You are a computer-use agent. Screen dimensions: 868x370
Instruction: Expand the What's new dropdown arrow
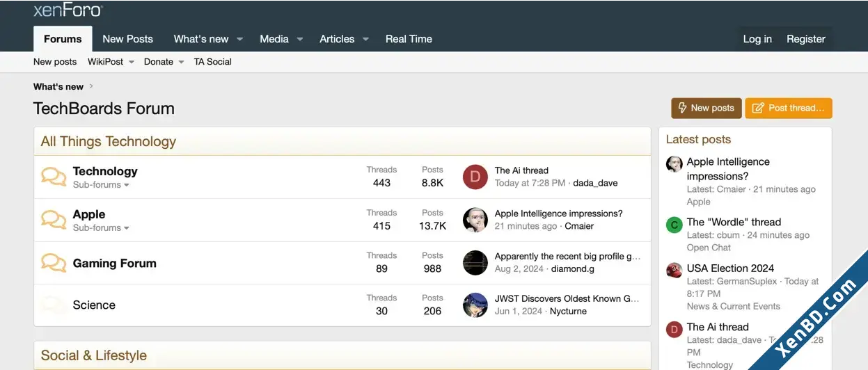239,40
